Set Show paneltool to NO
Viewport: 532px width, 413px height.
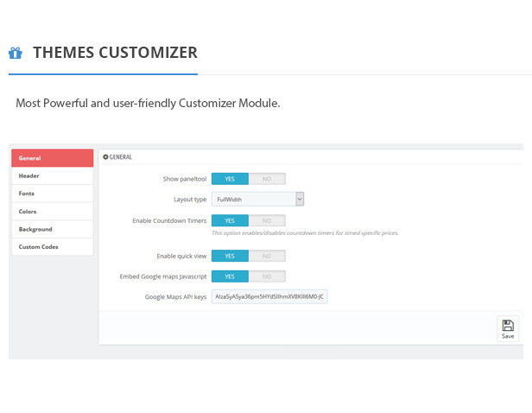tap(267, 179)
